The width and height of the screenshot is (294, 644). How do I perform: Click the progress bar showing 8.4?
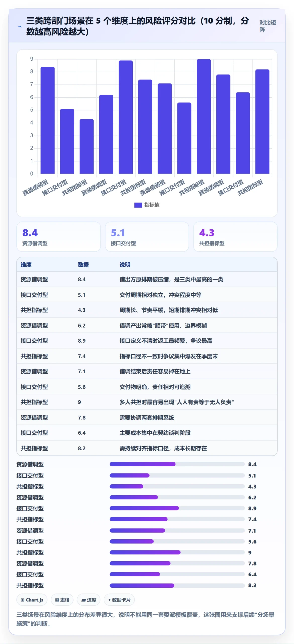point(177,464)
